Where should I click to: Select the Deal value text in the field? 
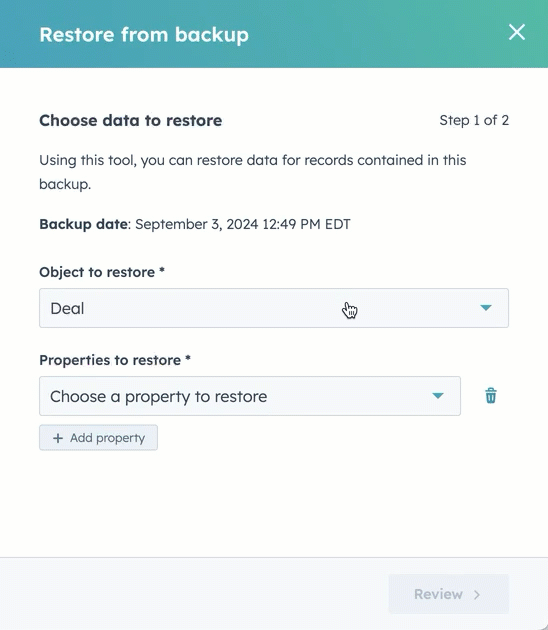click(x=67, y=309)
